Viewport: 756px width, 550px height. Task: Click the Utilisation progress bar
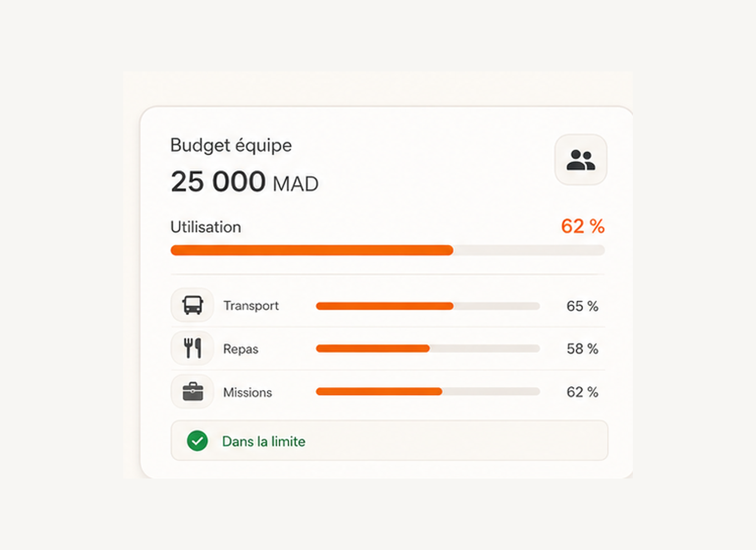click(x=388, y=250)
